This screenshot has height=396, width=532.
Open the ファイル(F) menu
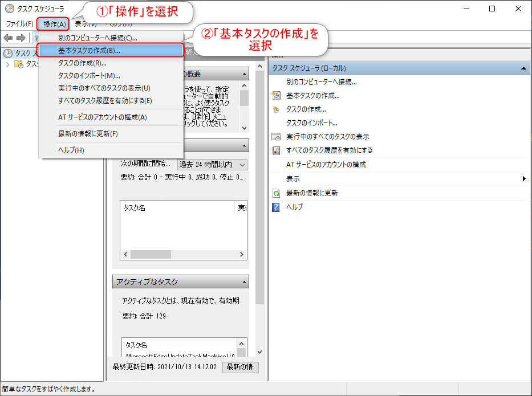[x=20, y=24]
